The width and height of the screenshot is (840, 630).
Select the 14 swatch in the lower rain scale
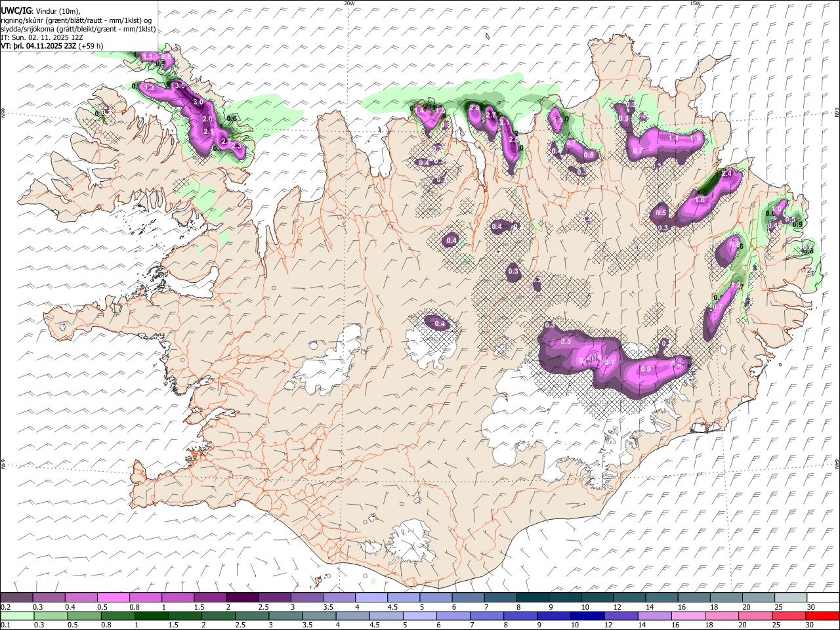(x=654, y=616)
